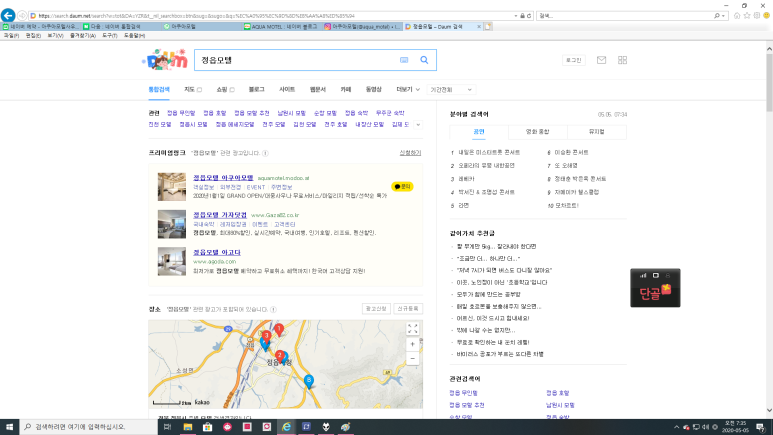
Task: Expand the 더보기 menu
Action: point(408,90)
